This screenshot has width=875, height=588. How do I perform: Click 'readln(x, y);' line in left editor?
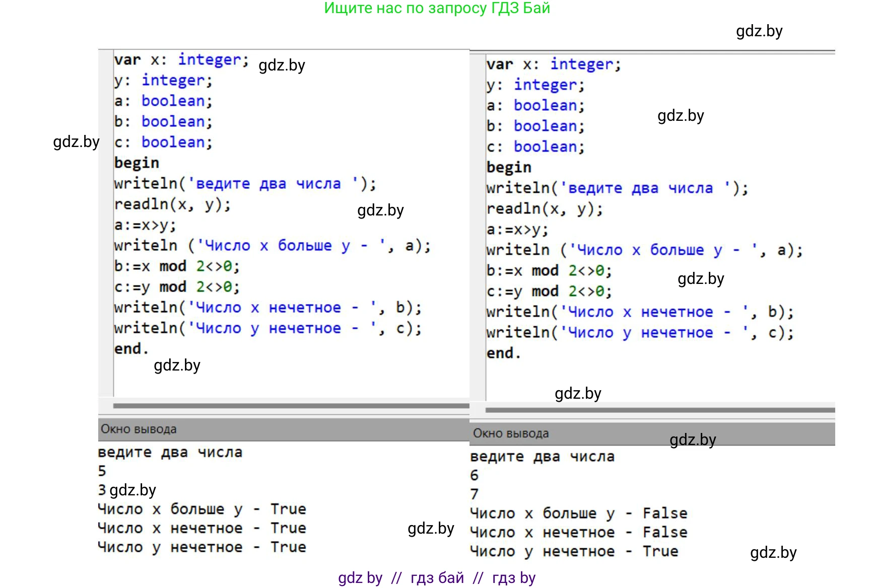point(172,204)
